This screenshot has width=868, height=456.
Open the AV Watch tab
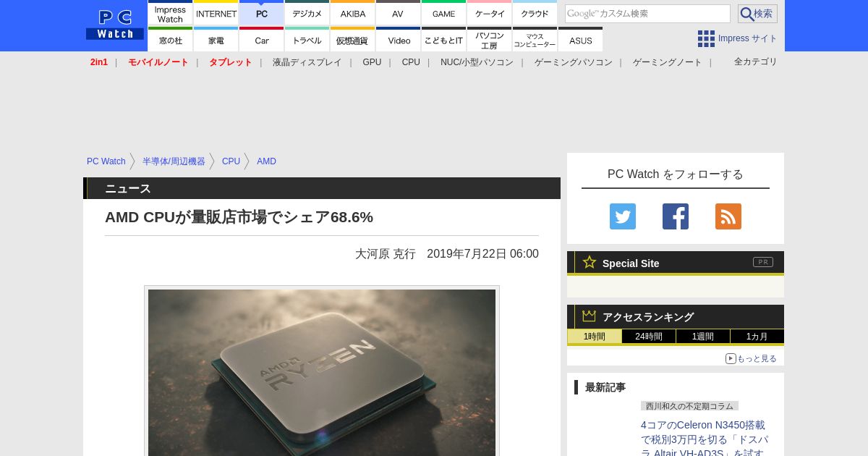click(x=399, y=13)
